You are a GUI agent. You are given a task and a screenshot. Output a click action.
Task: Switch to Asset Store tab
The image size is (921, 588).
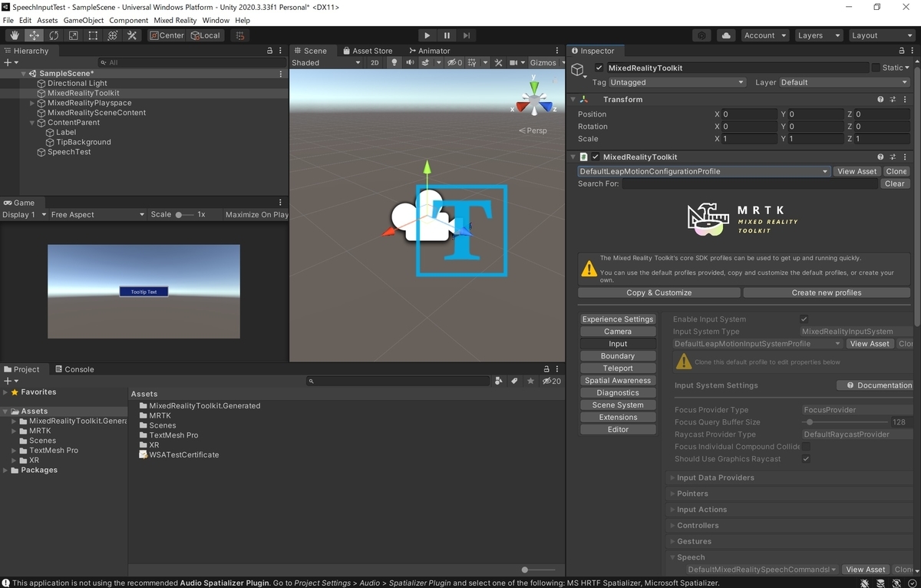367,51
